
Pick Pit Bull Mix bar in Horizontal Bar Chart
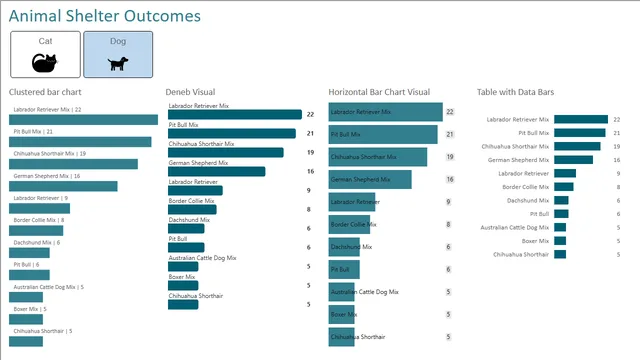383,134
